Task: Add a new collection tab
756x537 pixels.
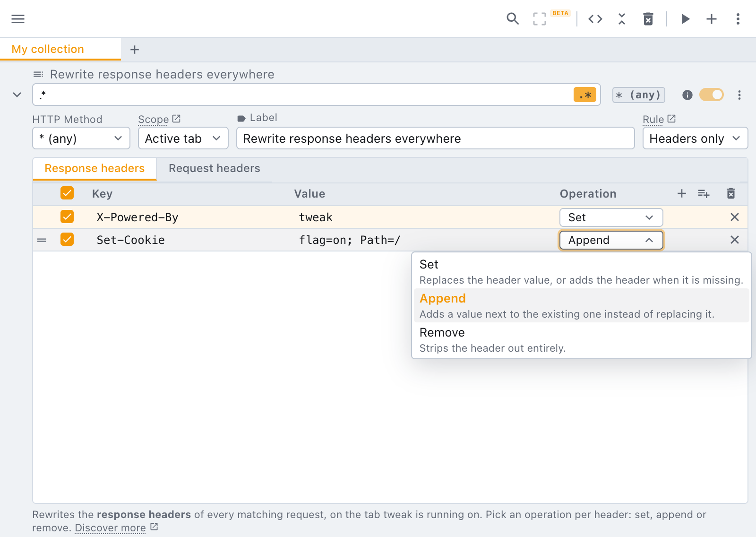Action: point(135,50)
